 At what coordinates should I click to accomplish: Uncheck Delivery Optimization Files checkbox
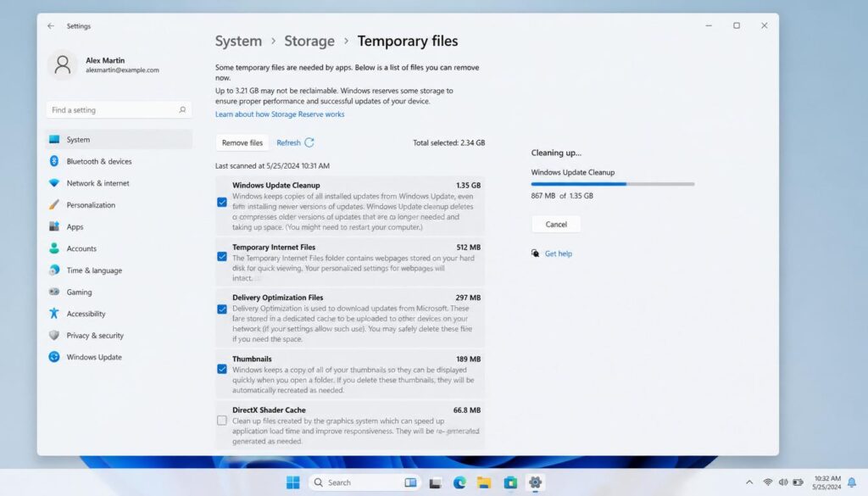(x=222, y=309)
